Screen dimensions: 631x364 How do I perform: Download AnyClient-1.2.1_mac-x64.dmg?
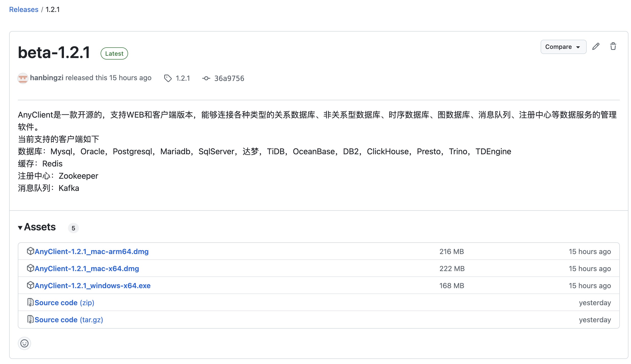click(x=87, y=269)
